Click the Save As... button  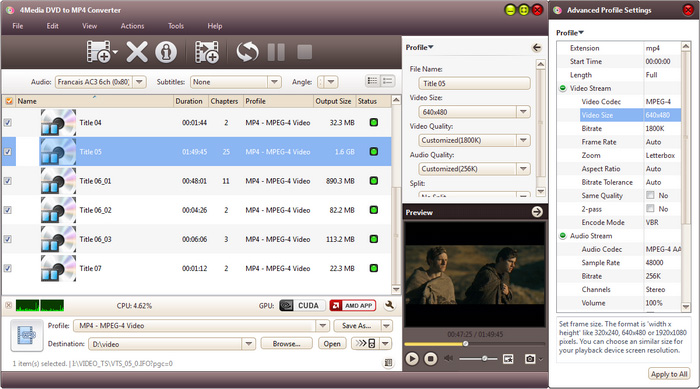click(x=356, y=326)
